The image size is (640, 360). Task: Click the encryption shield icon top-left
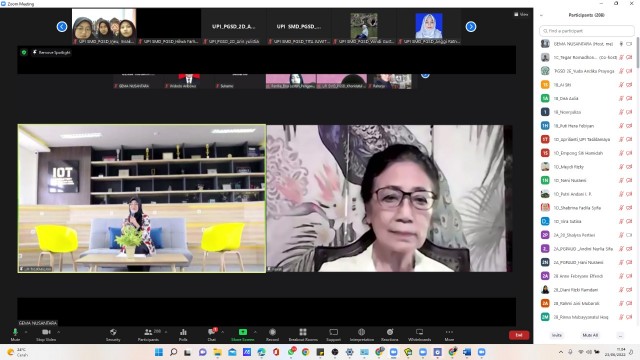point(24,52)
